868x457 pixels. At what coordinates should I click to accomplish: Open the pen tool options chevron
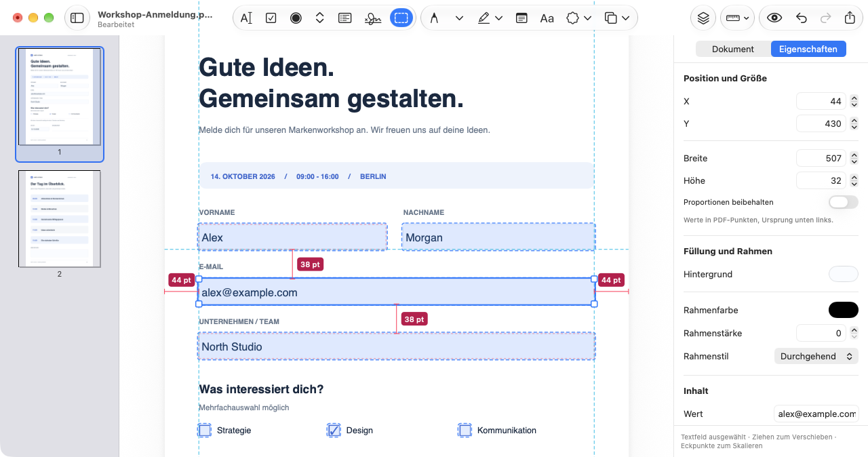click(459, 18)
